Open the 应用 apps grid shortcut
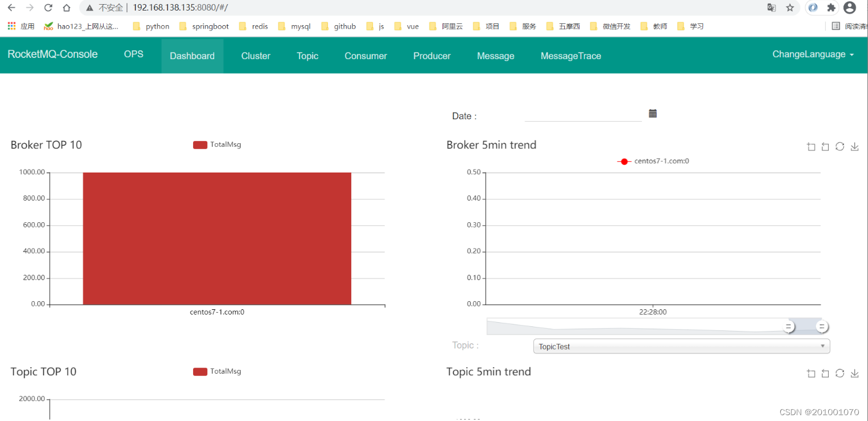 coord(21,26)
